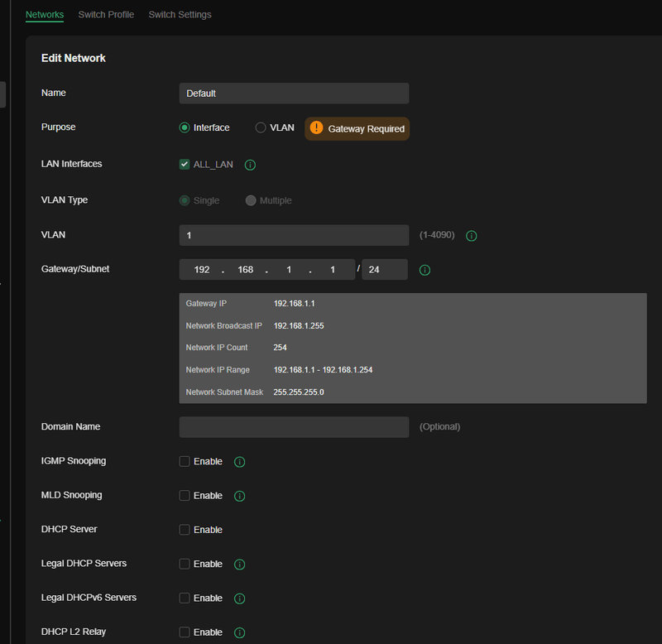Image resolution: width=662 pixels, height=644 pixels.
Task: Click the IGMP Snooping info icon
Action: coord(240,462)
